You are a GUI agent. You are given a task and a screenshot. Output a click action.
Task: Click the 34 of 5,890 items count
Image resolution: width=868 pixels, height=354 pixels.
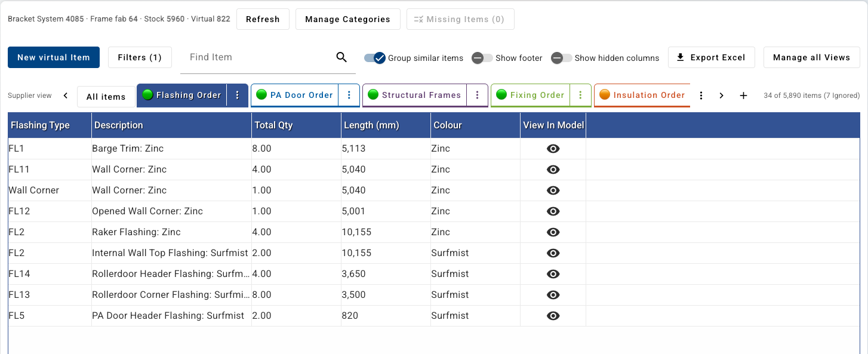[x=812, y=96]
